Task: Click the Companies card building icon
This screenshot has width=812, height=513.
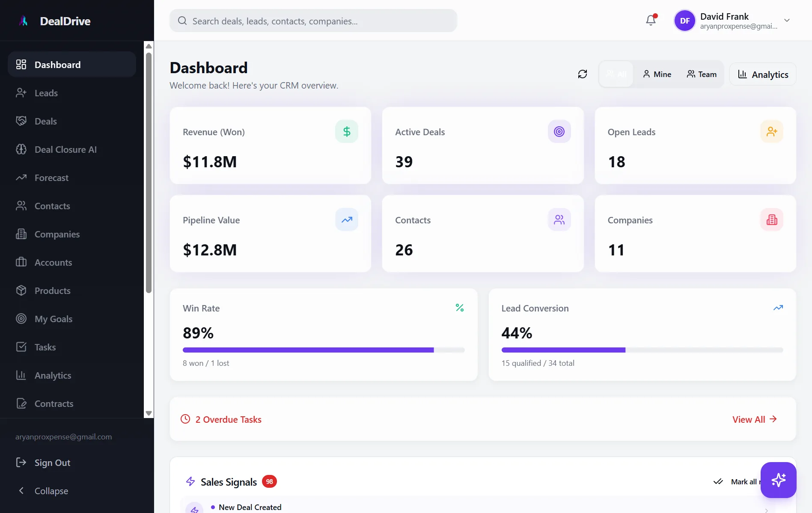Action: [x=771, y=219]
